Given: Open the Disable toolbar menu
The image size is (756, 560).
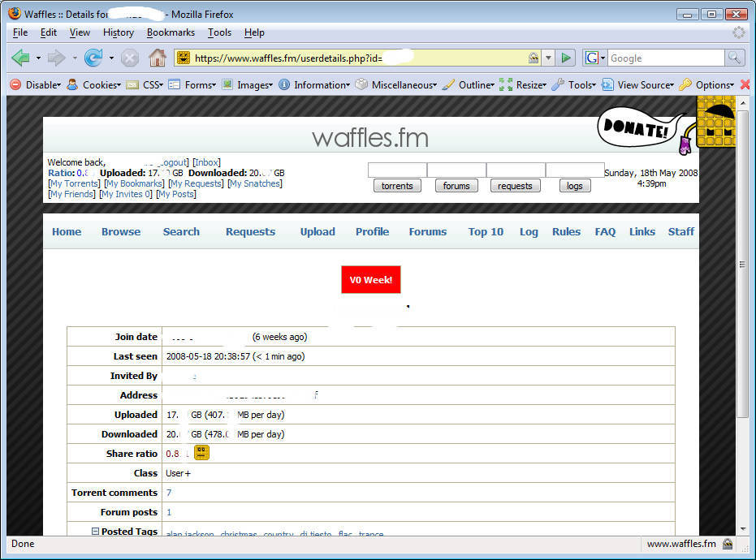Looking at the screenshot, I should [x=37, y=85].
